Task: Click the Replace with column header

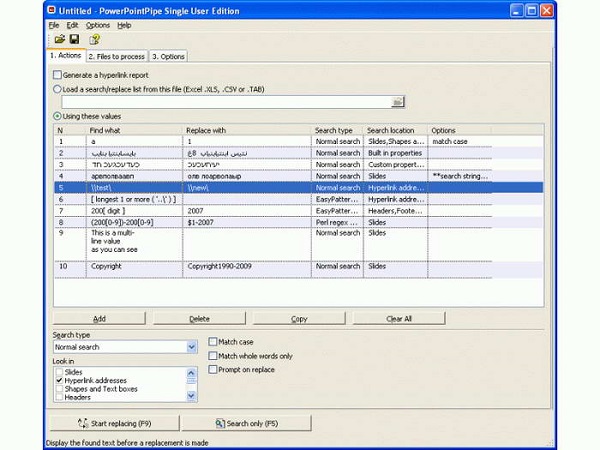Action: 247,130
